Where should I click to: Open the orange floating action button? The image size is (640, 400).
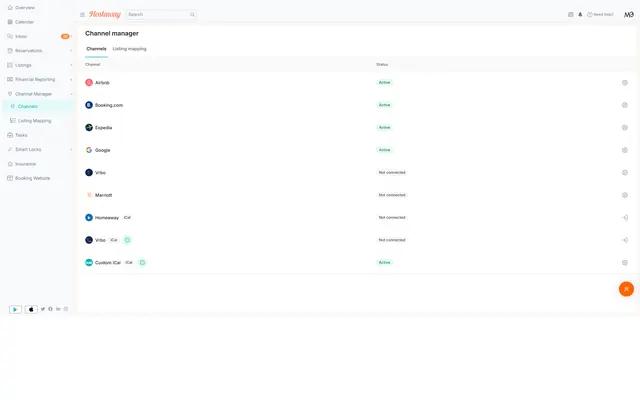click(x=626, y=289)
